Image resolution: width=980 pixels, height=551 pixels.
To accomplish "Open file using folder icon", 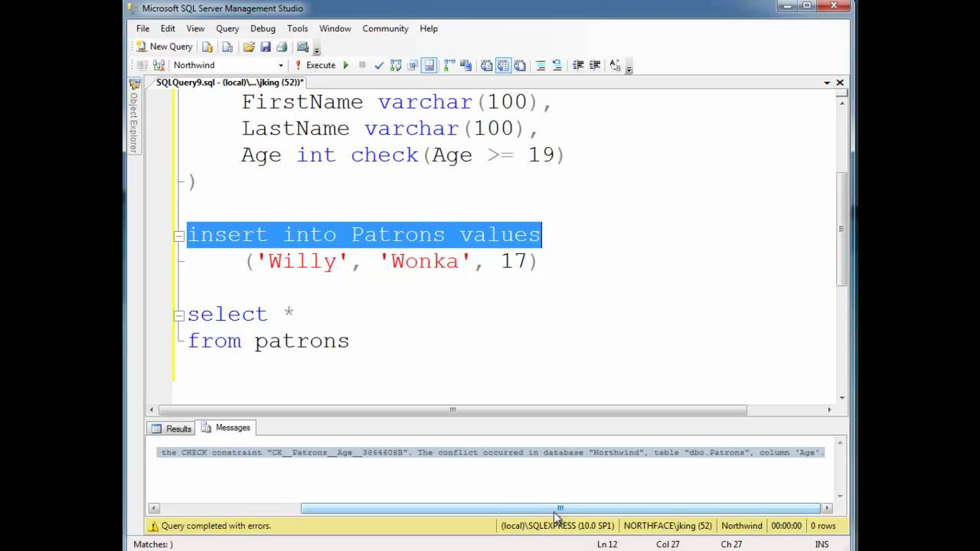I will [x=249, y=47].
